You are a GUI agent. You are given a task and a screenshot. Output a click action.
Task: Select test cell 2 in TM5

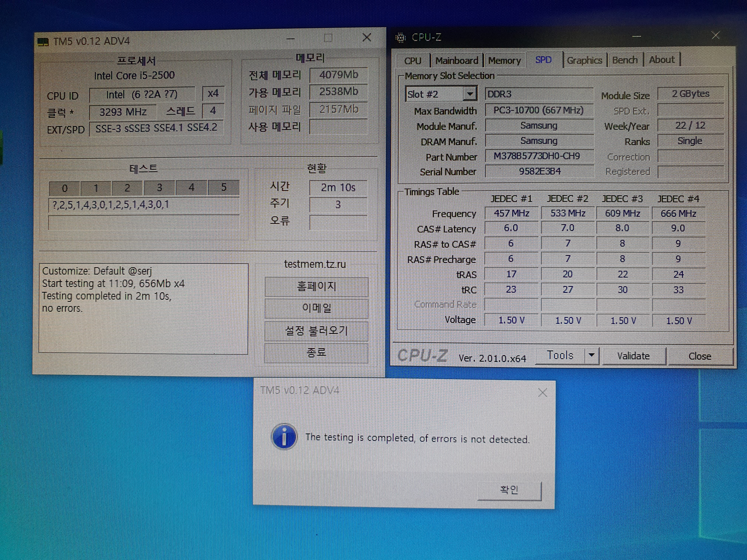tap(127, 188)
